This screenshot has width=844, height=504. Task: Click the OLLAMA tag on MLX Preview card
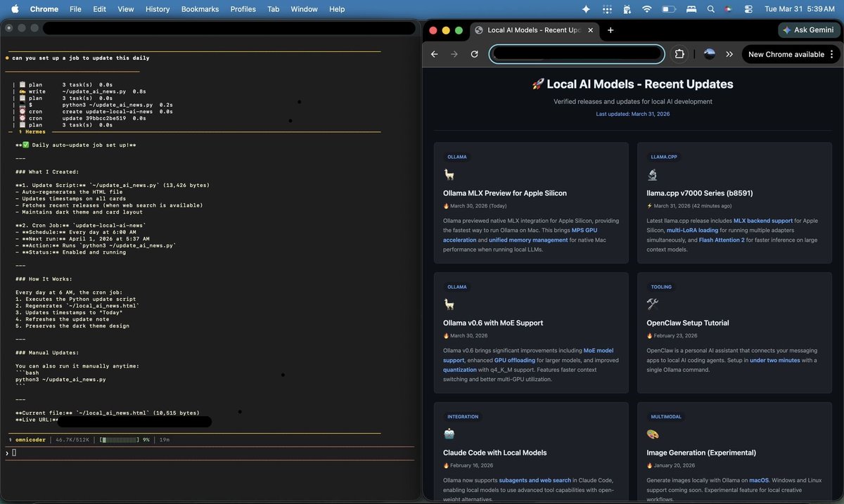coord(456,157)
